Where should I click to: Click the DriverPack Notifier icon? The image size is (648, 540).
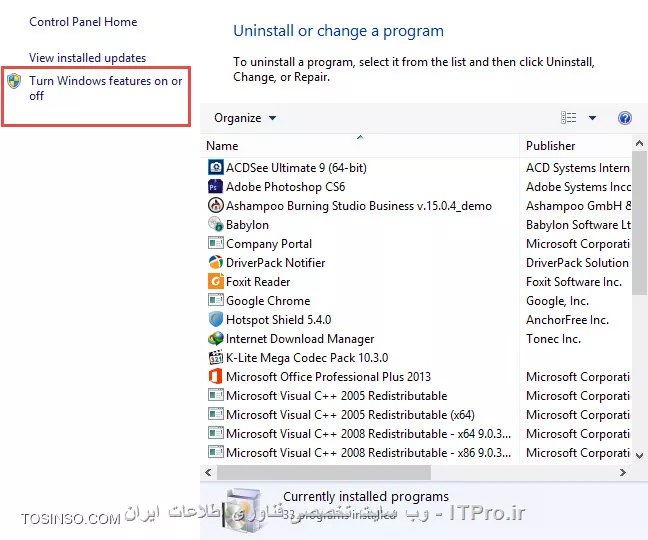(215, 262)
